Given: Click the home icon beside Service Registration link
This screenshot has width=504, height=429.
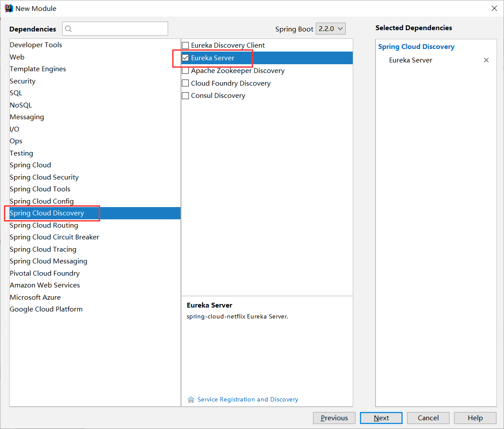Looking at the screenshot, I should [x=191, y=399].
